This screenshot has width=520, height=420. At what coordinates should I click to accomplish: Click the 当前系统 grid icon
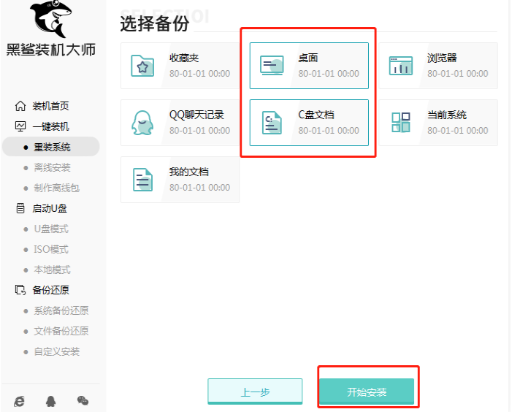tap(400, 122)
